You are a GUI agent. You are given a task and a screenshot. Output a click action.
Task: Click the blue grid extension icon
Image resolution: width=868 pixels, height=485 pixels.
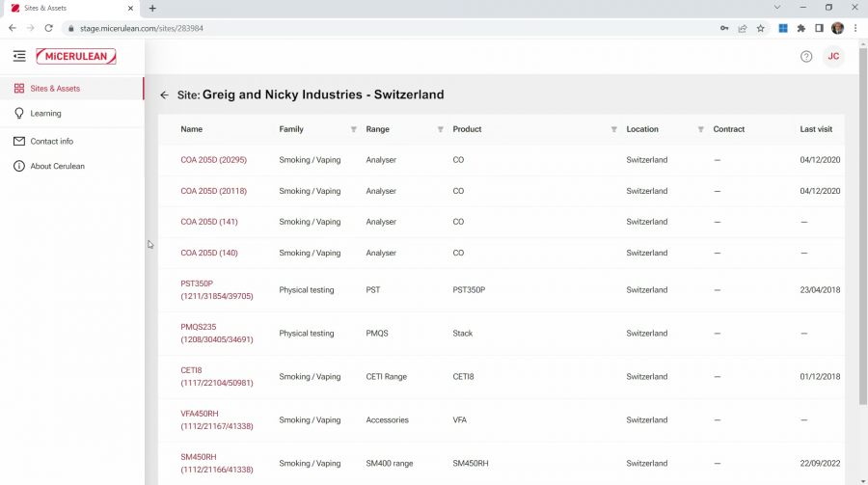click(x=783, y=28)
